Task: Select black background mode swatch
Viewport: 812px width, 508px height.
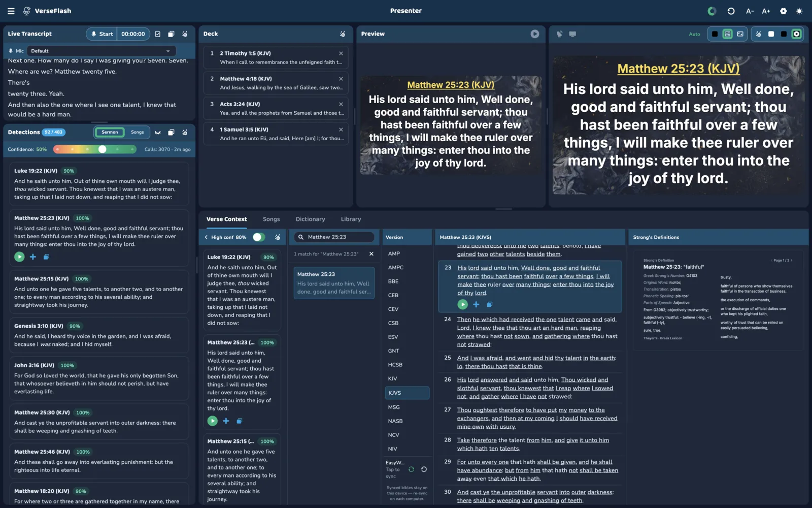Action: (x=715, y=34)
